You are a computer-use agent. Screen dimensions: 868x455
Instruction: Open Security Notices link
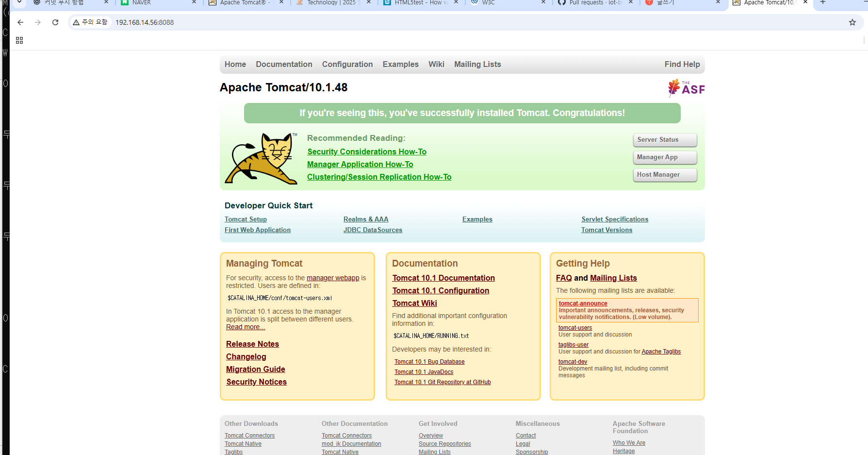(x=256, y=382)
